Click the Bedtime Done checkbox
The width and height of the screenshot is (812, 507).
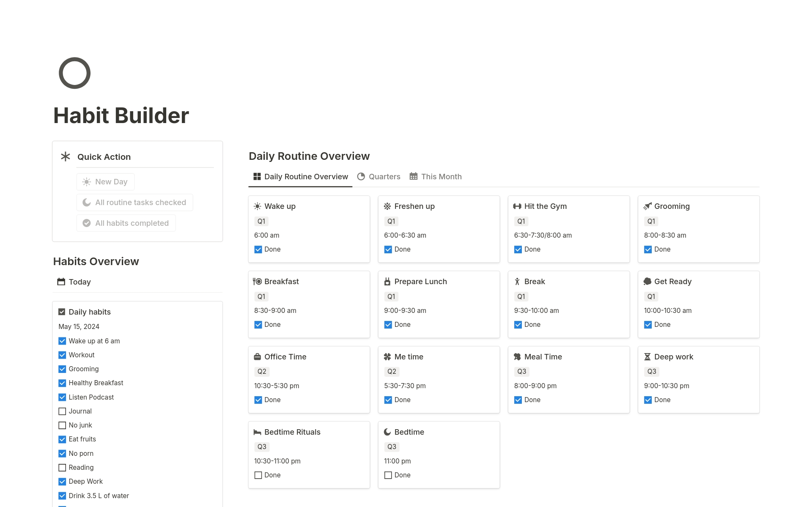(388, 474)
